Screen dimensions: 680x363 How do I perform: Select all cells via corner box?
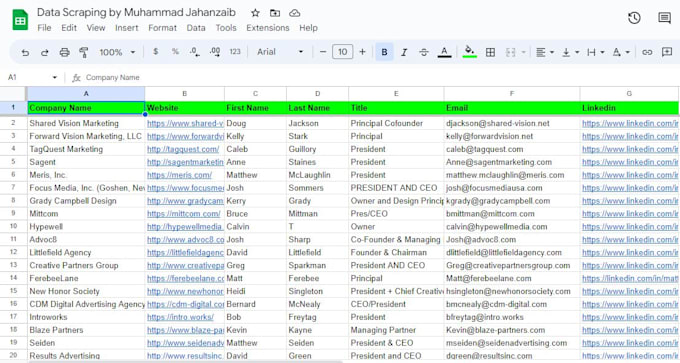(13, 93)
